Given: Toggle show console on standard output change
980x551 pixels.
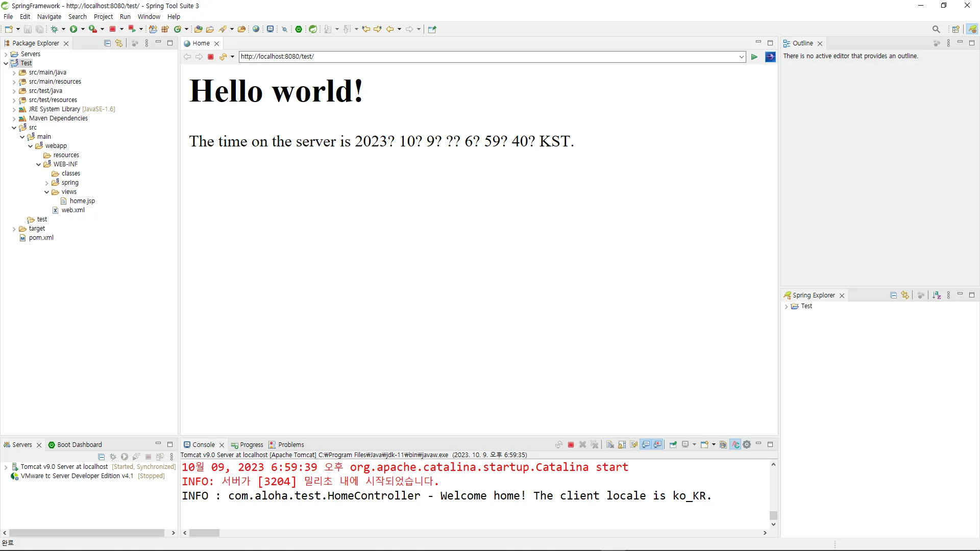Looking at the screenshot, I should pyautogui.click(x=646, y=445).
